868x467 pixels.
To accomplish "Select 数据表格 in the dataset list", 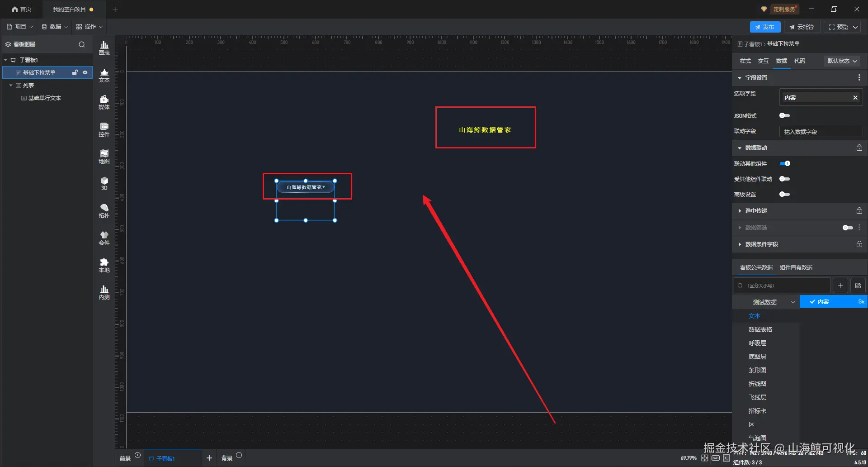I will [x=760, y=329].
